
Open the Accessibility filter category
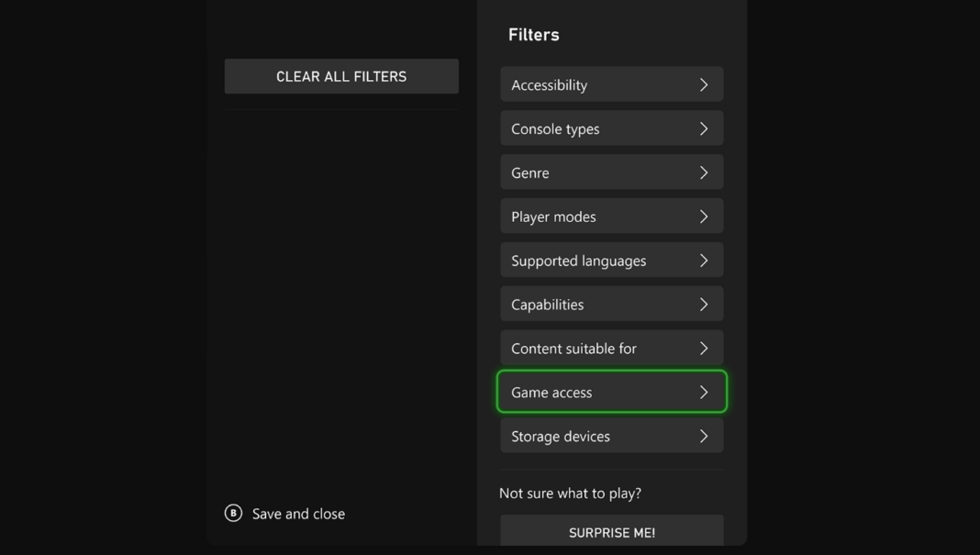[x=612, y=84]
